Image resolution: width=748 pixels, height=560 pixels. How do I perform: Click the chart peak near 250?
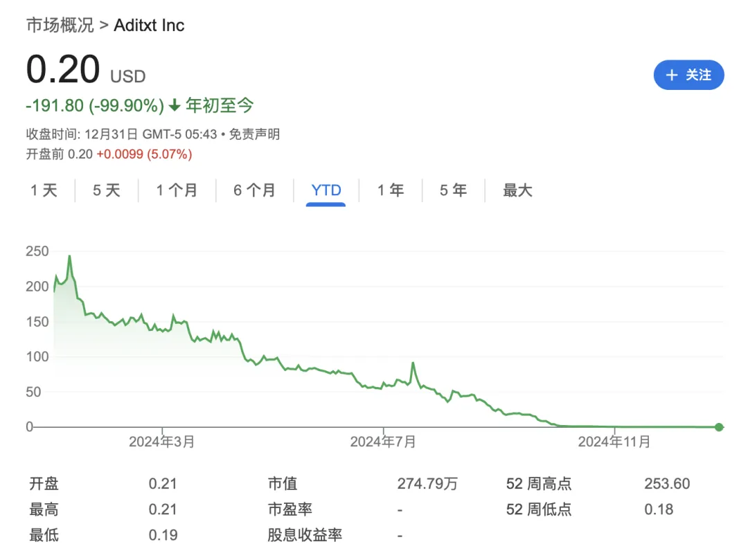point(69,257)
